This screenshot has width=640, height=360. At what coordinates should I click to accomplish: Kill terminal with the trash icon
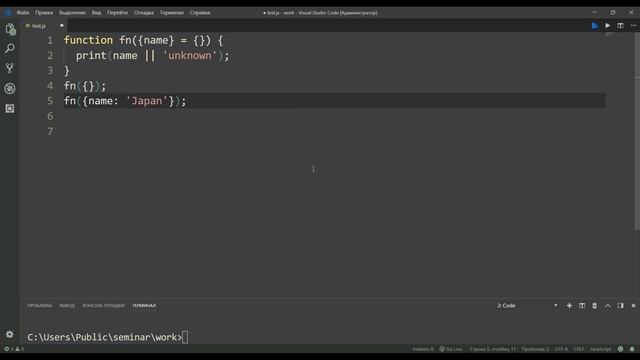click(x=595, y=306)
